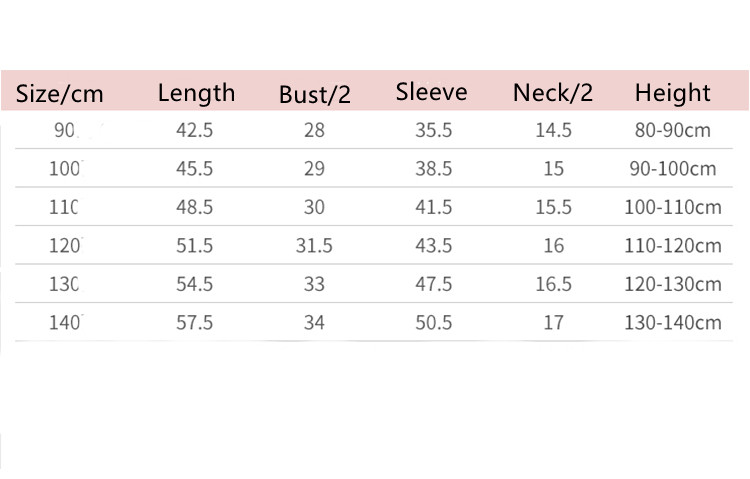Click the Length column header
This screenshot has height=479, width=750.
(196, 93)
